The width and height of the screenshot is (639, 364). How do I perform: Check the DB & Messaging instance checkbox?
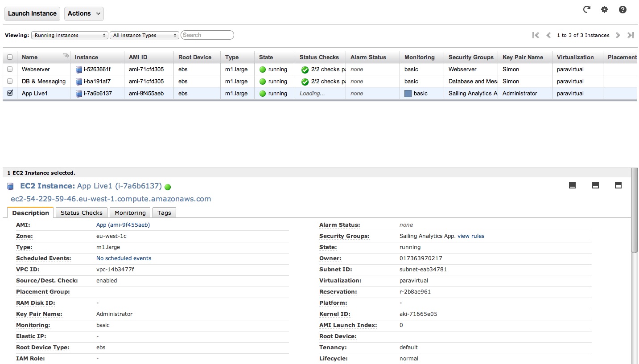tap(10, 81)
